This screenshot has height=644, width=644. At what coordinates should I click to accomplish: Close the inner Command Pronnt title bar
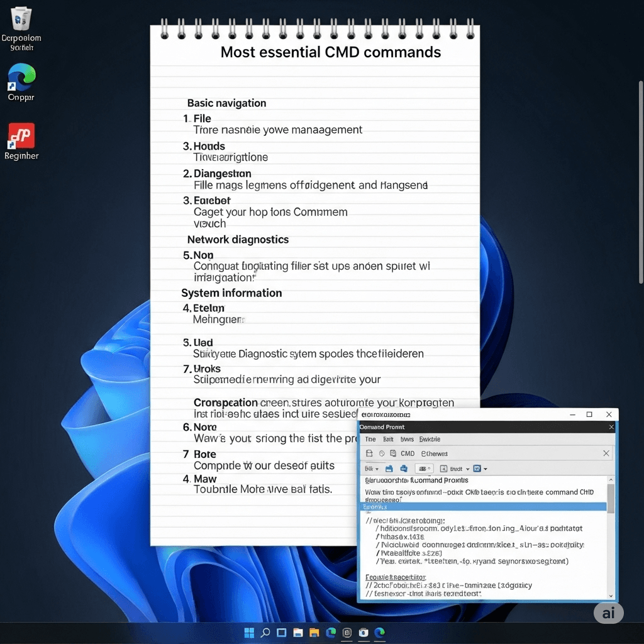pyautogui.click(x=611, y=427)
